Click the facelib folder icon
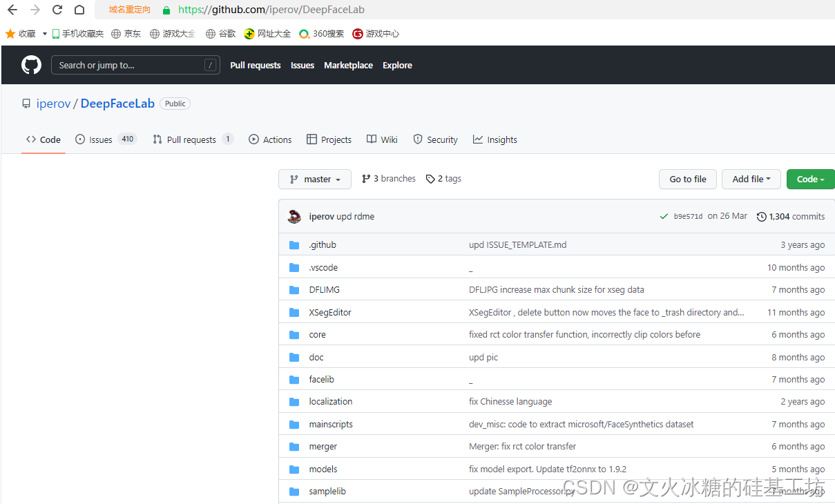The width and height of the screenshot is (835, 504). click(x=294, y=380)
